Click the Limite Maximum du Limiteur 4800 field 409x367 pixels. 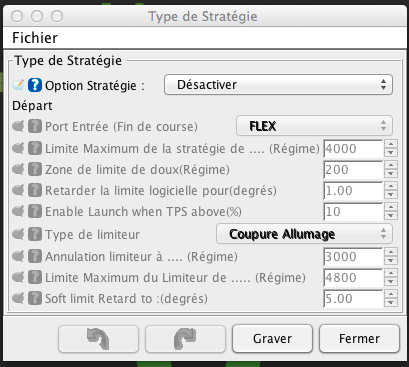pos(353,277)
